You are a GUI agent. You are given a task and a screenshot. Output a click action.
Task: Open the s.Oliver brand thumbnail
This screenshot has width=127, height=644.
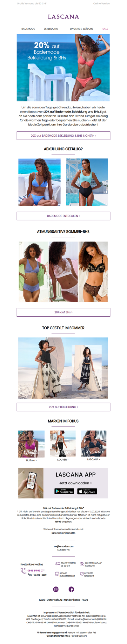(63, 444)
